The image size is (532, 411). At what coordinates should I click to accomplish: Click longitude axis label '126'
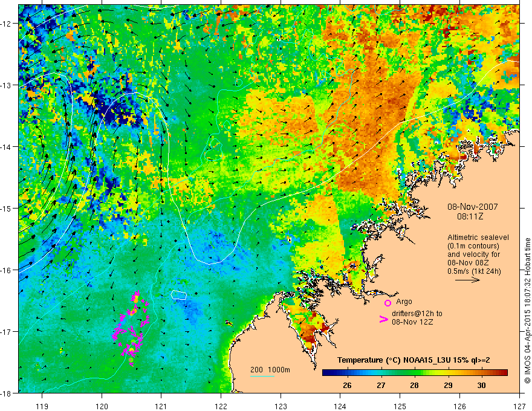pyautogui.click(x=459, y=406)
